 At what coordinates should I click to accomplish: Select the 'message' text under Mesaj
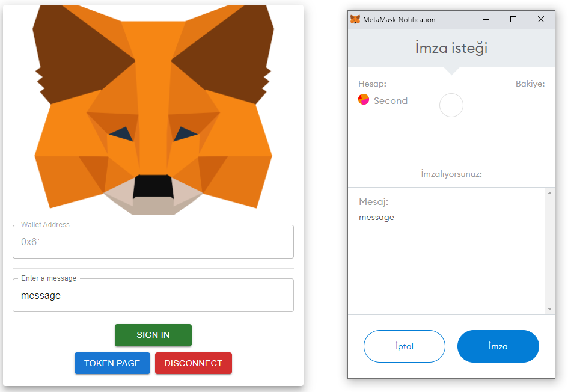click(376, 217)
